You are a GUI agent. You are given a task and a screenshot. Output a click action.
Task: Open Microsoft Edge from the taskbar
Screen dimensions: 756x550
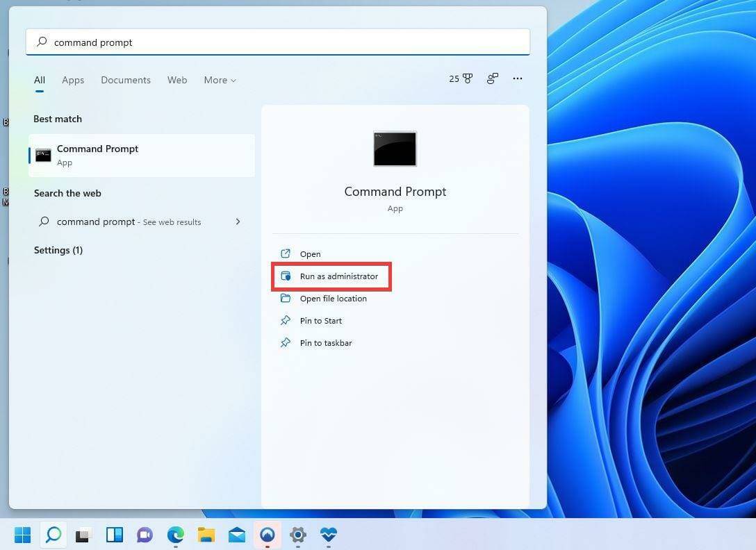(175, 535)
